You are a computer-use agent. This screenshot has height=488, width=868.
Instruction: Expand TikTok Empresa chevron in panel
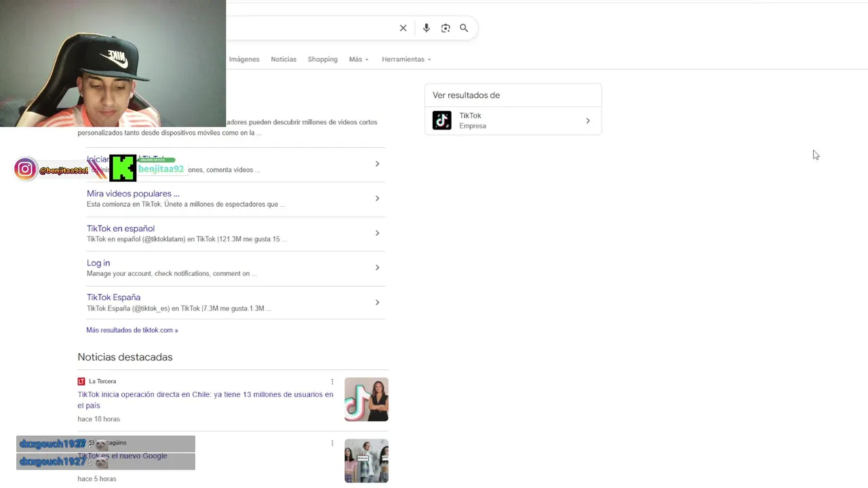click(588, 121)
